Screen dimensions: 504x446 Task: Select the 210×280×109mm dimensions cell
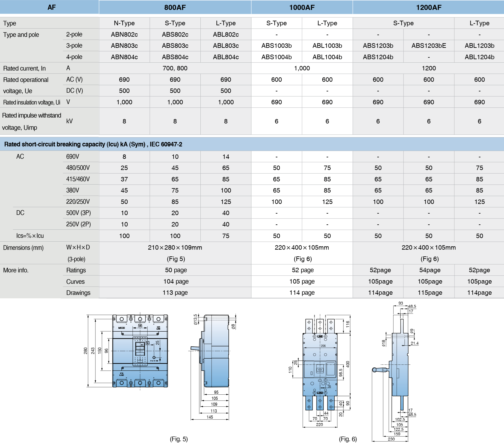(x=175, y=248)
